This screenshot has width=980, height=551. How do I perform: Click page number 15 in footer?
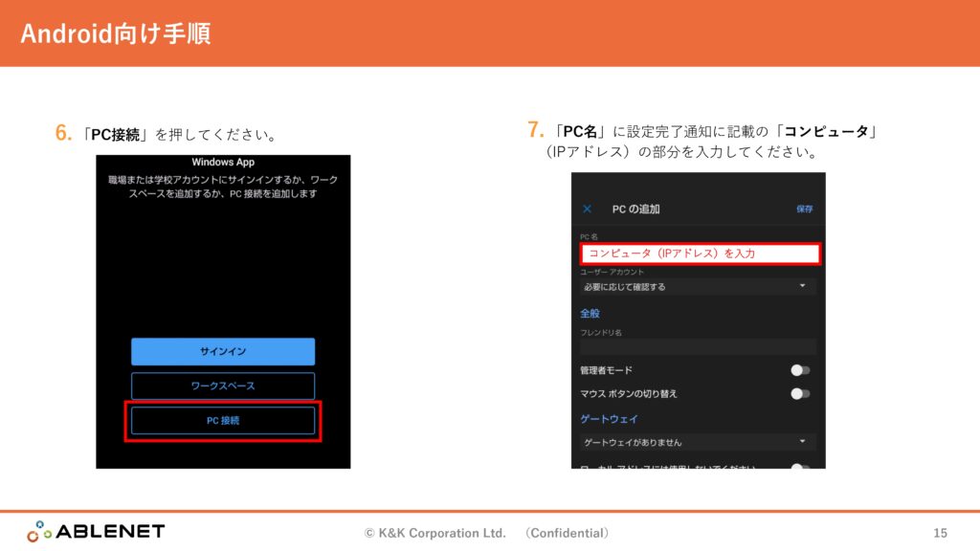tap(940, 532)
